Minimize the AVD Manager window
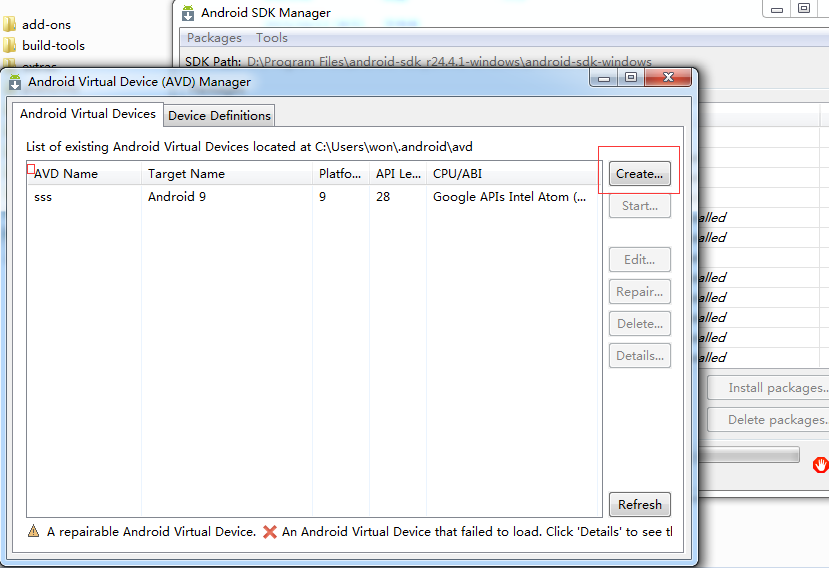The height and width of the screenshot is (568, 829). [604, 78]
